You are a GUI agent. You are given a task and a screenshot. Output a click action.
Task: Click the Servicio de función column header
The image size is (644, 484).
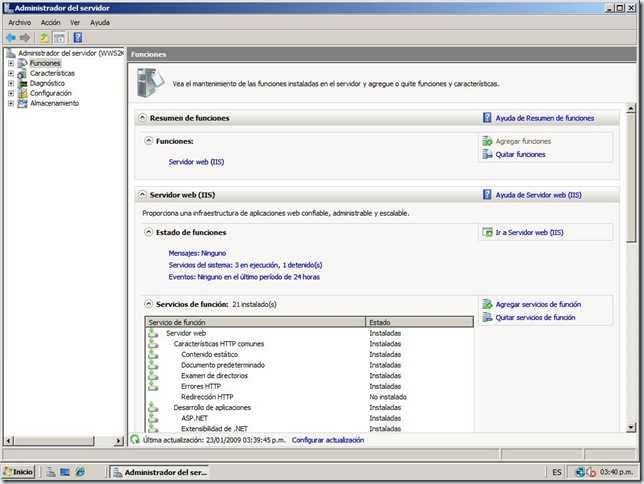255,322
